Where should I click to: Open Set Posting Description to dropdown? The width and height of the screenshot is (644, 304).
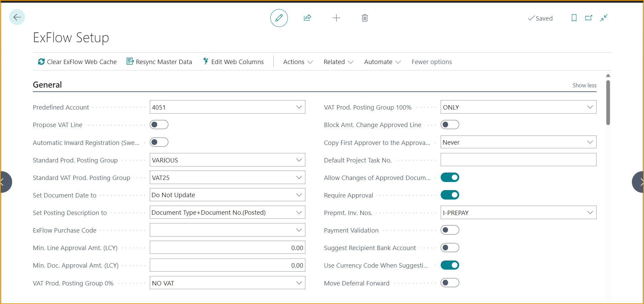point(299,212)
